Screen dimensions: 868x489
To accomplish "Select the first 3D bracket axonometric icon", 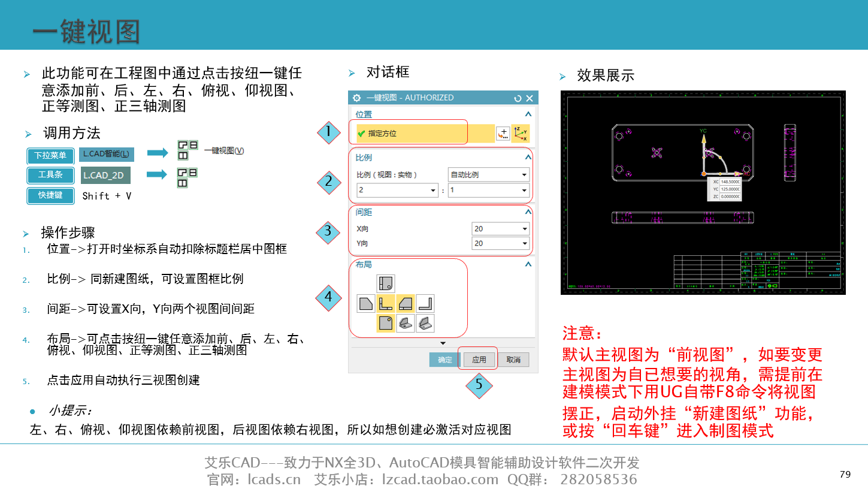I will click(406, 323).
